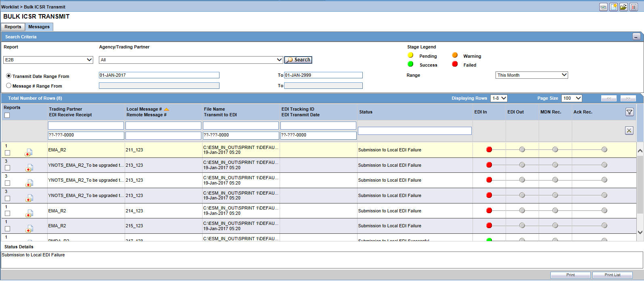
Task: Click the Search button
Action: pos(298,60)
